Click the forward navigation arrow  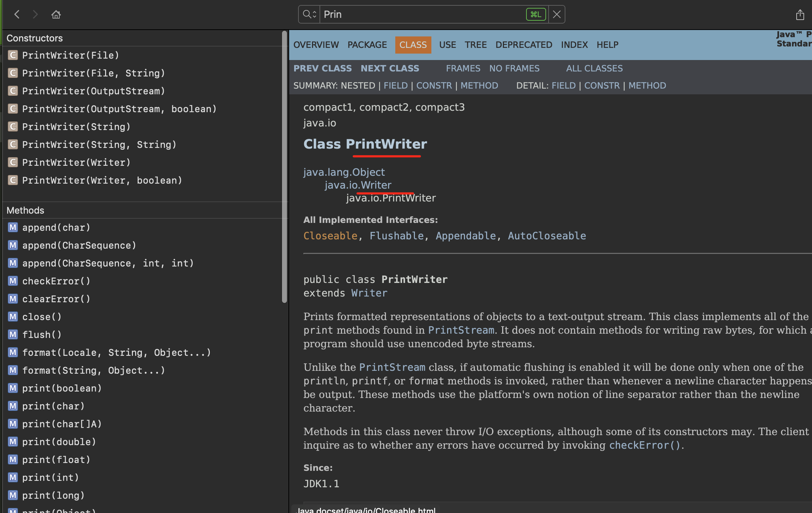[x=35, y=14]
